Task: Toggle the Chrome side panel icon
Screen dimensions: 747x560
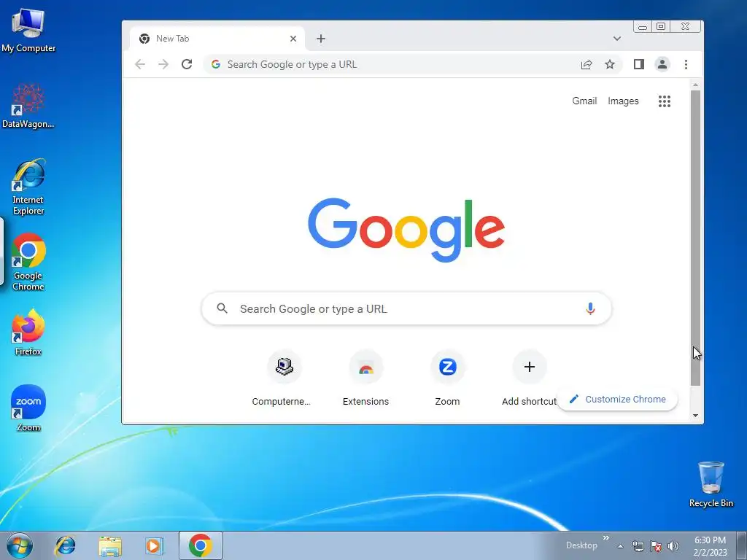Action: (x=639, y=64)
